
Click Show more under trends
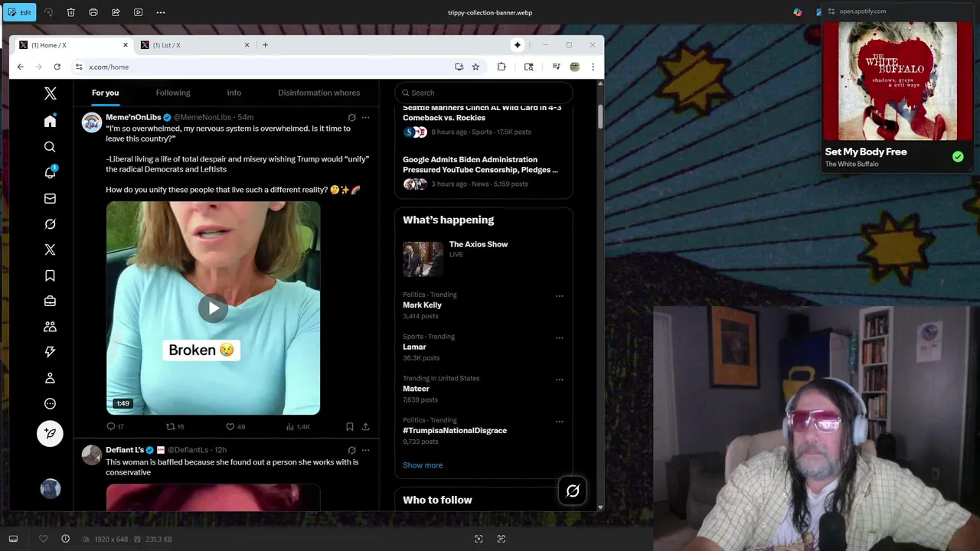point(423,465)
